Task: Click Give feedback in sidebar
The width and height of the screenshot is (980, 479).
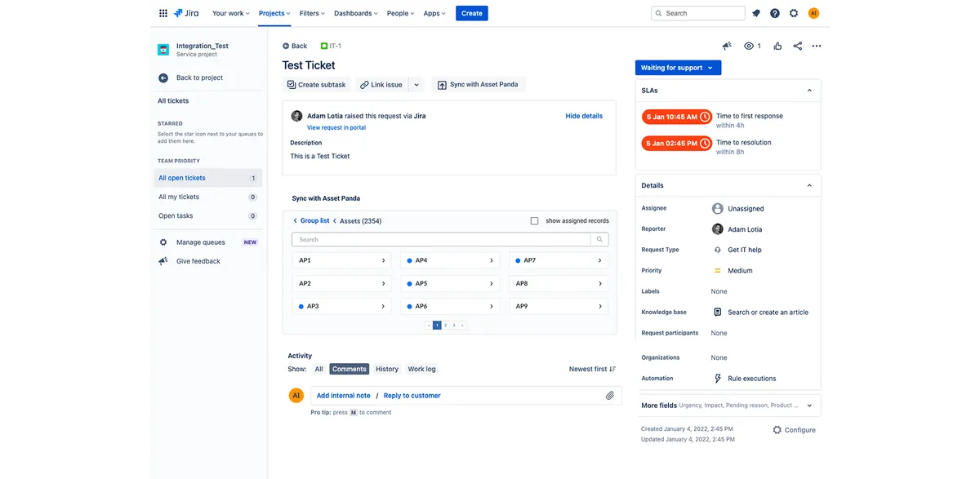Action: coord(198,261)
